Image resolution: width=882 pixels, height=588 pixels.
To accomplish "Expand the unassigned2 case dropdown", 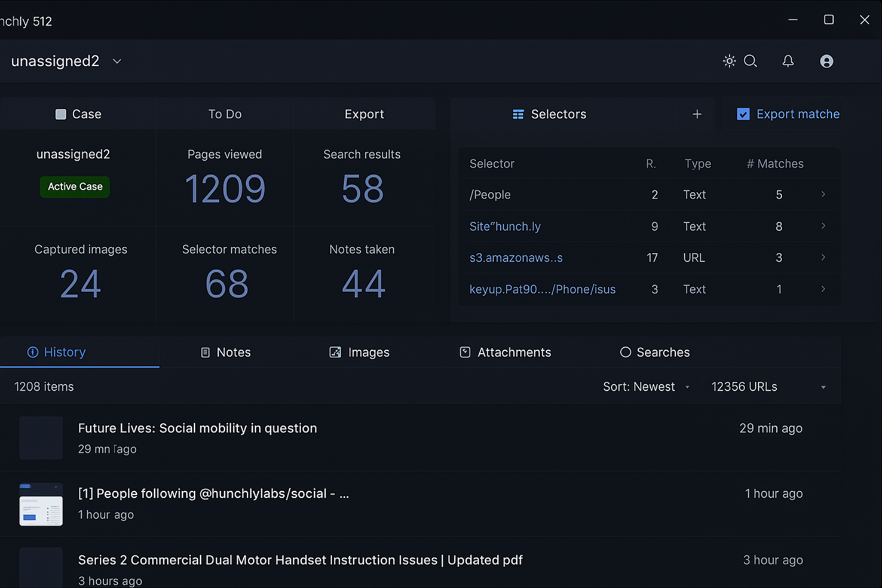I will (117, 62).
